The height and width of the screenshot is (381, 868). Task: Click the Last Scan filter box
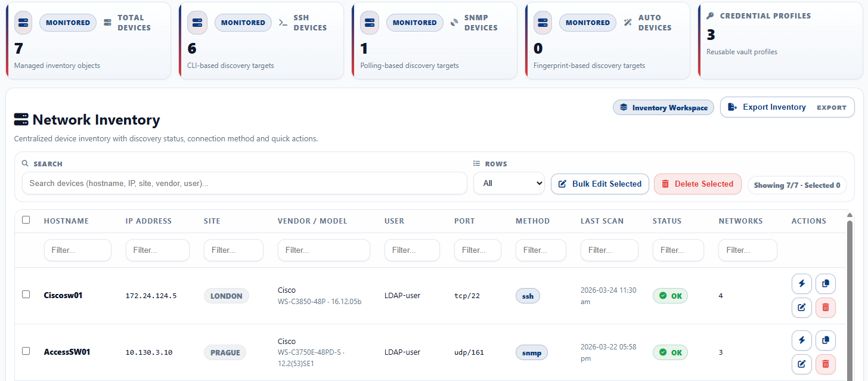click(609, 250)
